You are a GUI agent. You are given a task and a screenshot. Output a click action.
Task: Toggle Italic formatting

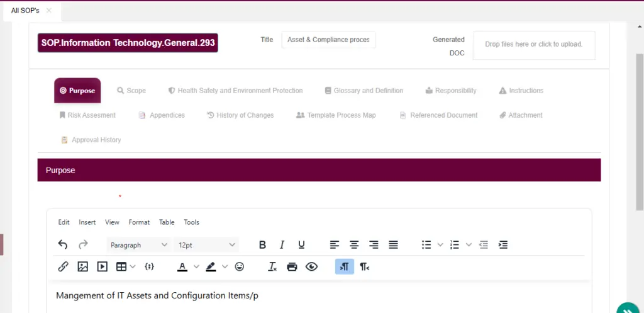pyautogui.click(x=282, y=244)
